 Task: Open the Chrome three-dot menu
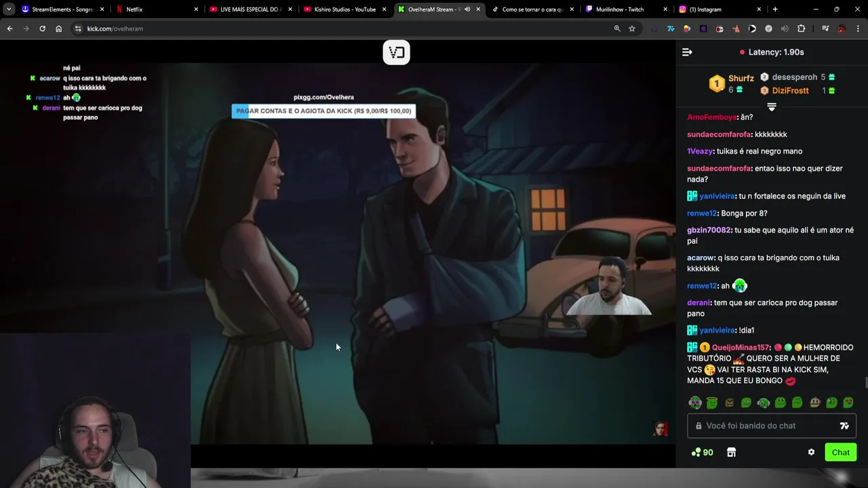click(x=859, y=28)
